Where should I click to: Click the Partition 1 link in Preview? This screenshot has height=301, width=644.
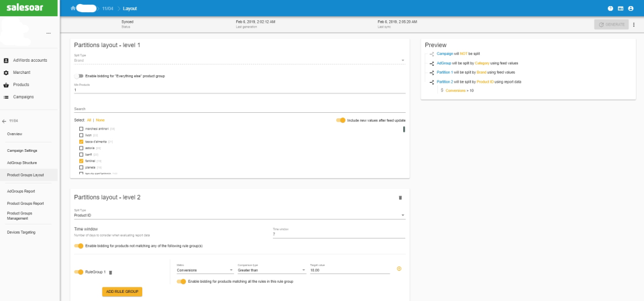point(443,73)
